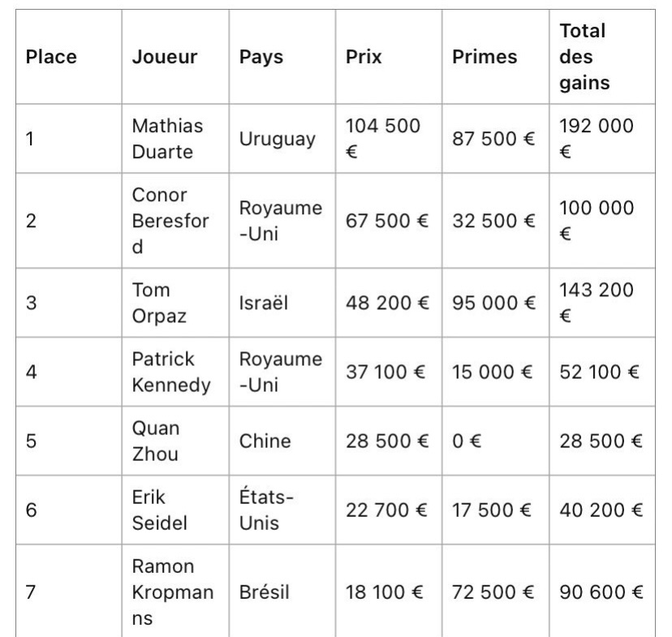The width and height of the screenshot is (672, 637).
Task: Click the Erik Seidel cell
Action: pos(159,510)
